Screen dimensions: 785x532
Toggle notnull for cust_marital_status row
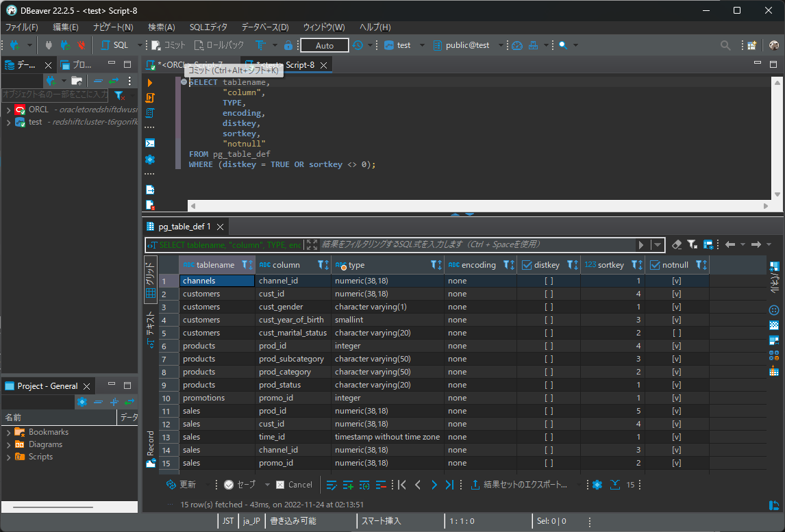(x=676, y=333)
